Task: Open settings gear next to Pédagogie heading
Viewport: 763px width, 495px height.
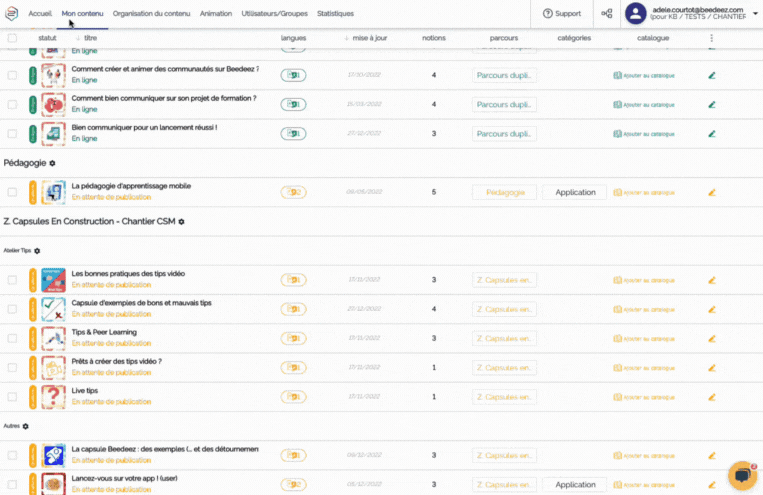Action: coord(53,162)
